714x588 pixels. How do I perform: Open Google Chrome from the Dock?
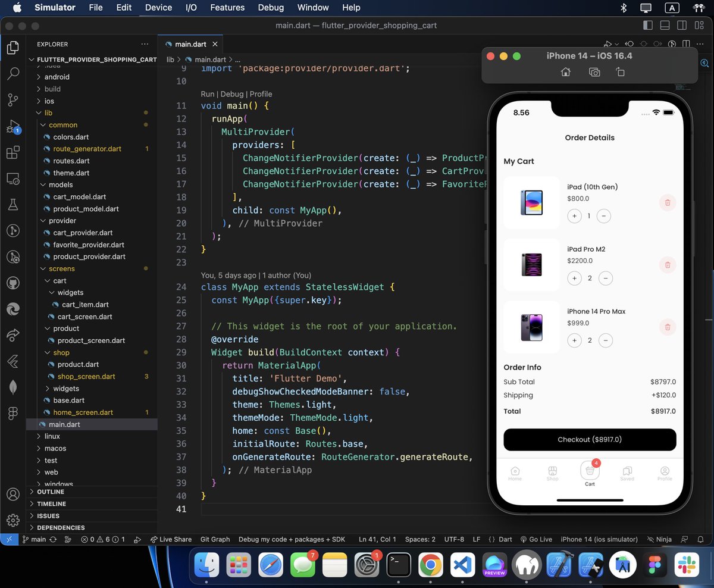click(x=430, y=565)
